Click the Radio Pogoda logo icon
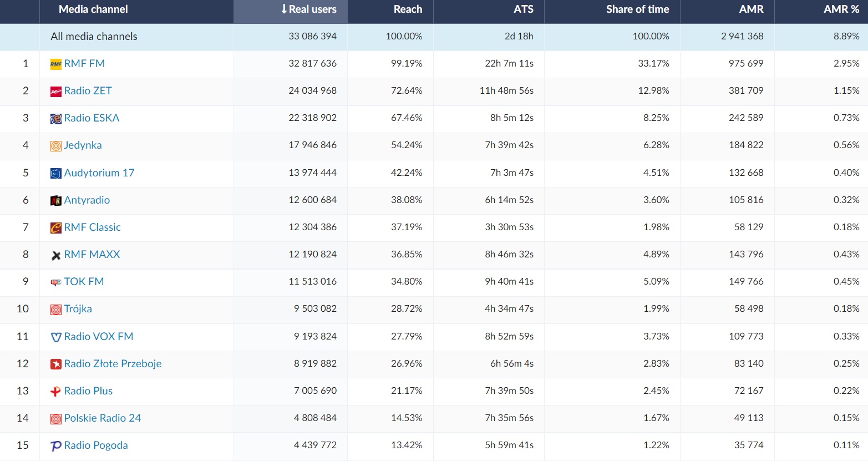The height and width of the screenshot is (461, 868). click(55, 446)
